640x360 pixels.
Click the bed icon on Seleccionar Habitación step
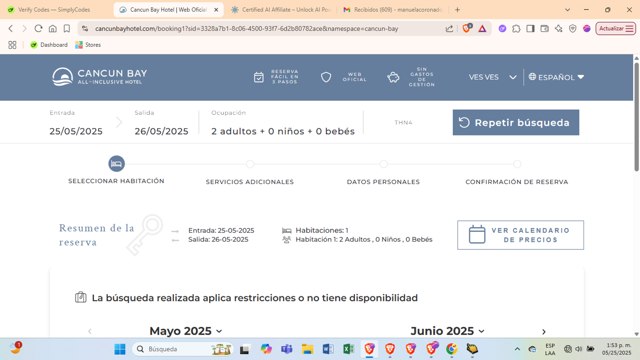pyautogui.click(x=116, y=164)
